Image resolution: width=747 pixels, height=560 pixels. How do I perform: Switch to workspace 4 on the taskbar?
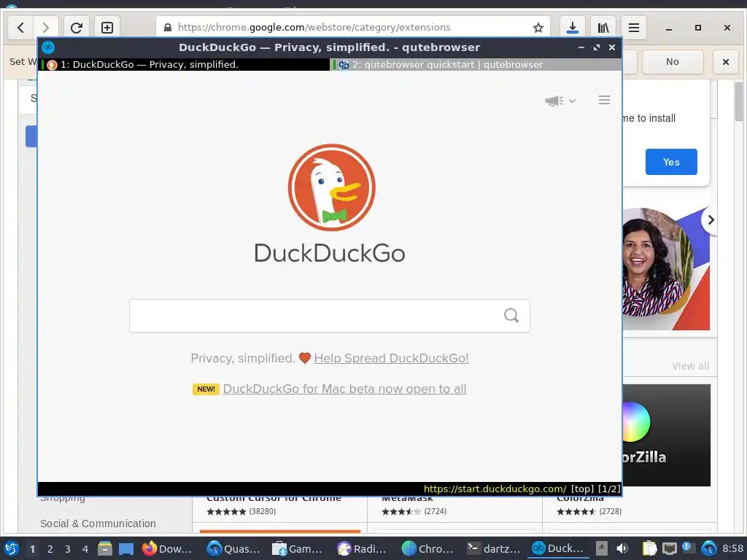click(x=85, y=549)
